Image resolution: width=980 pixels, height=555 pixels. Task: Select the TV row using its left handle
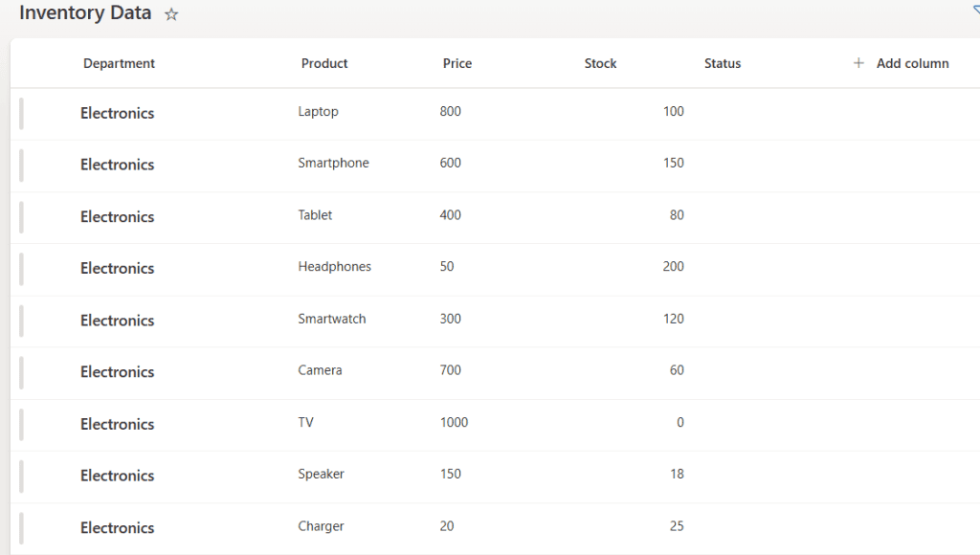point(21,424)
